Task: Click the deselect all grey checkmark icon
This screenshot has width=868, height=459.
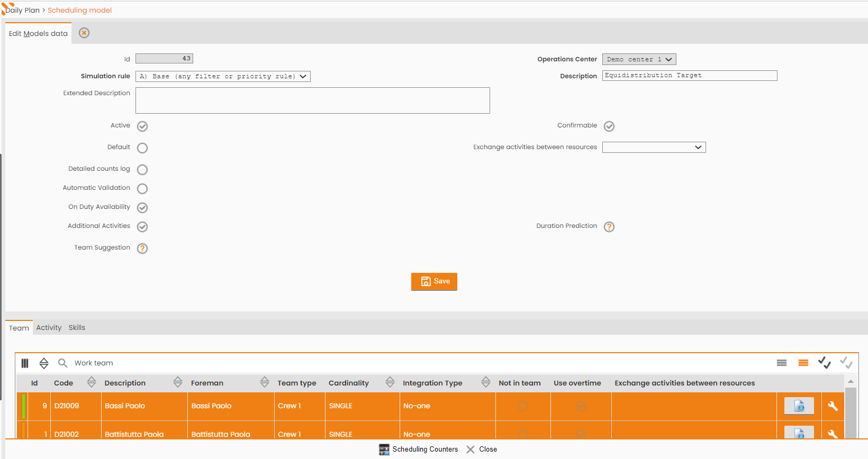Action: coord(846,363)
